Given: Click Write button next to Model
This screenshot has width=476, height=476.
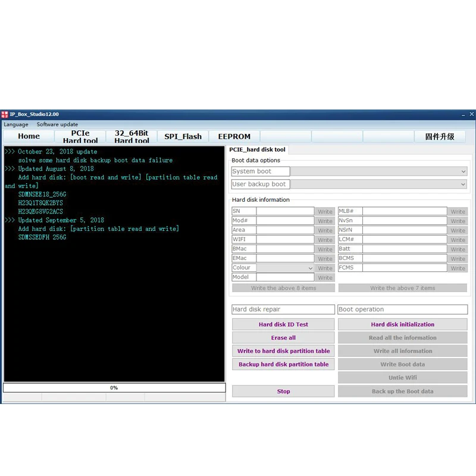Looking at the screenshot, I should [325, 278].
